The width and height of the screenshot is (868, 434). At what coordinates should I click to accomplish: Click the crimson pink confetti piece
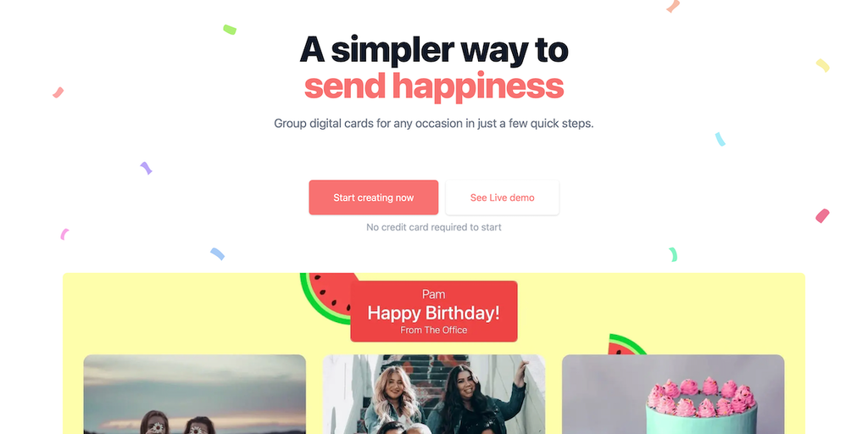[x=822, y=216]
